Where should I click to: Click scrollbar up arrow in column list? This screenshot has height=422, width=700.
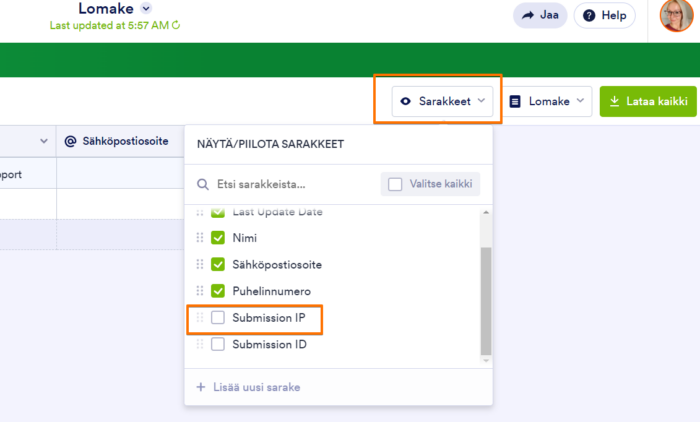point(486,212)
